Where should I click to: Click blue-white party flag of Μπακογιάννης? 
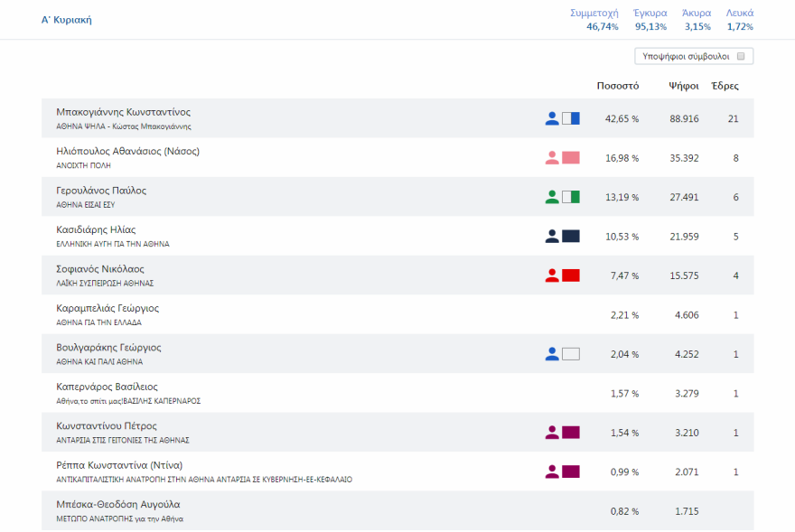pos(571,118)
